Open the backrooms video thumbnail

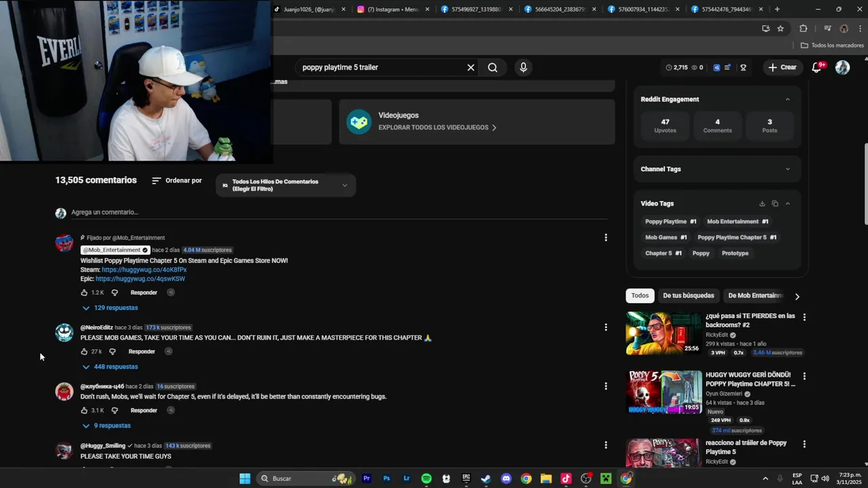pos(664,333)
